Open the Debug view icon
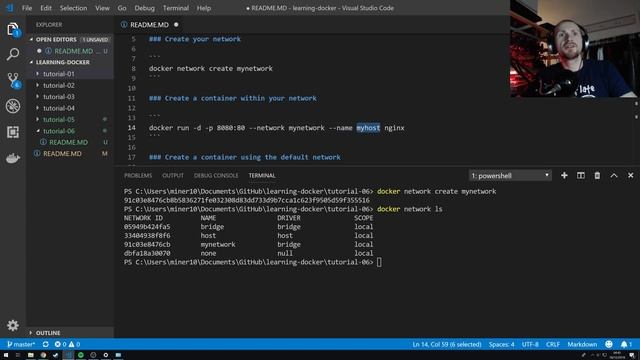 pyautogui.click(x=13, y=106)
